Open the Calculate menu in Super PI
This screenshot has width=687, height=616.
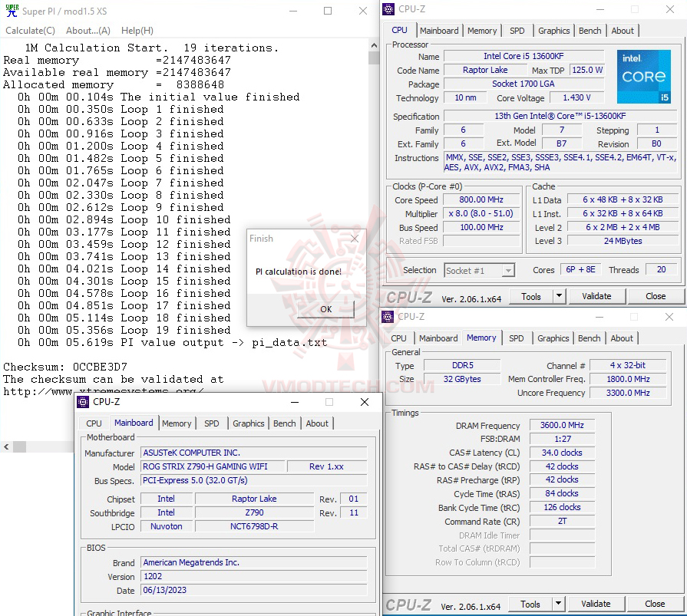point(30,30)
